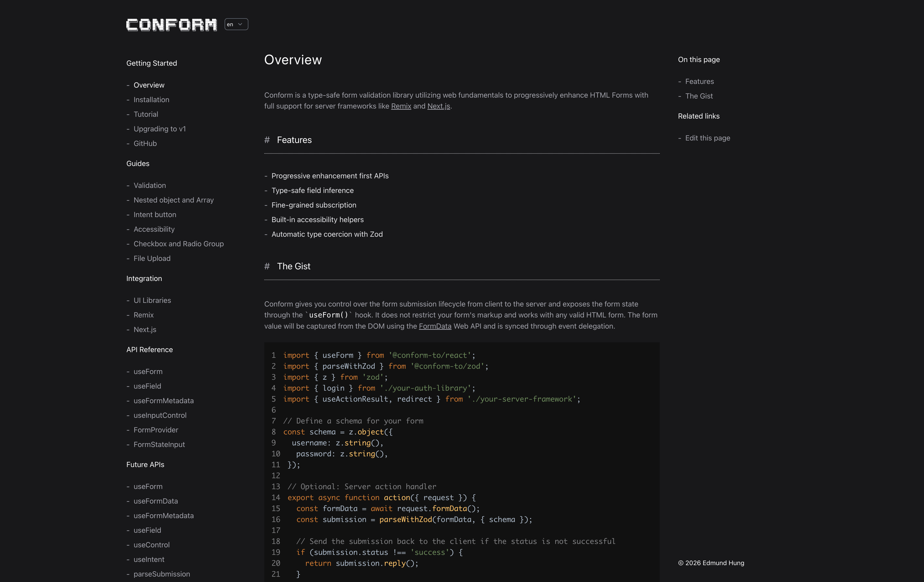Open the Validation guide

pos(150,185)
